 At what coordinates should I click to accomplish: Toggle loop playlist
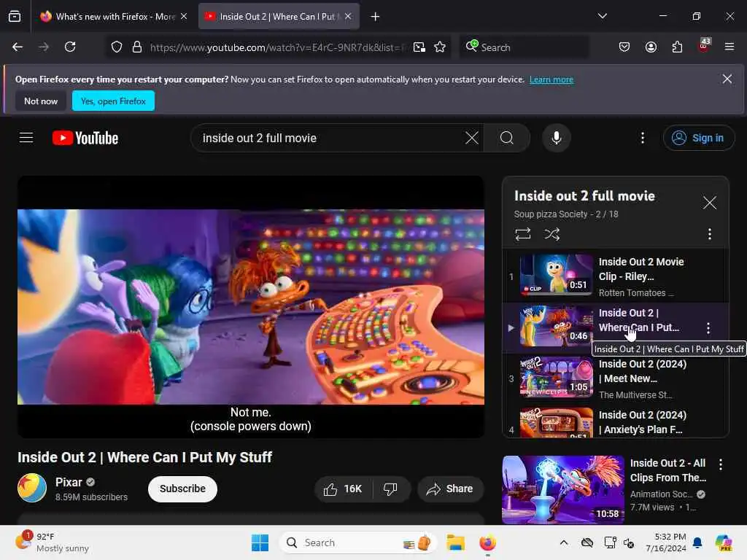pyautogui.click(x=522, y=234)
